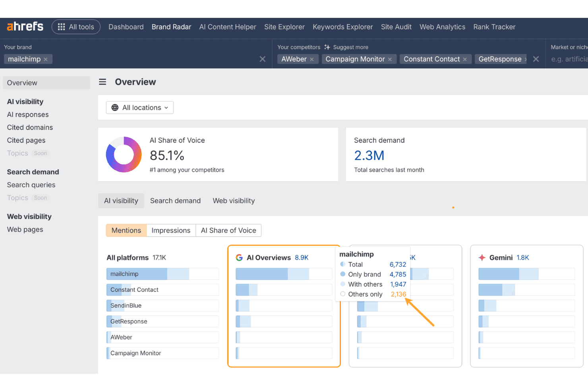Open Keywords Explorer tool

343,27
